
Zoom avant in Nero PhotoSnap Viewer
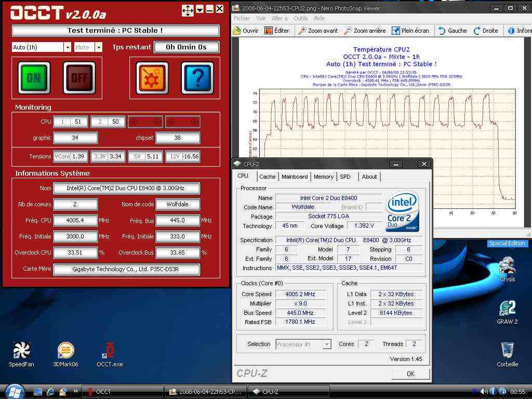(x=318, y=31)
